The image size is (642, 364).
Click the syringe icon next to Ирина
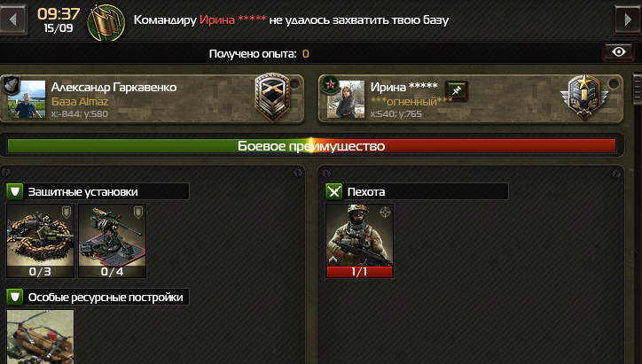(457, 90)
